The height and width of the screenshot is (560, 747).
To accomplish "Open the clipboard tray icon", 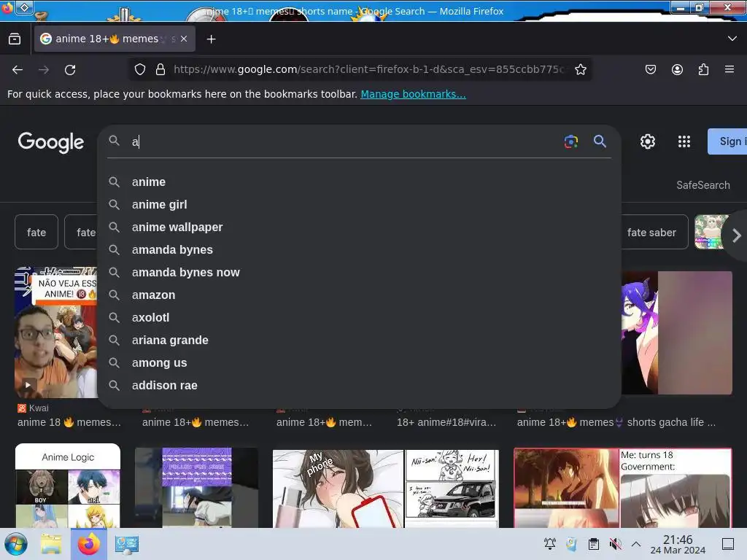I will pyautogui.click(x=594, y=543).
